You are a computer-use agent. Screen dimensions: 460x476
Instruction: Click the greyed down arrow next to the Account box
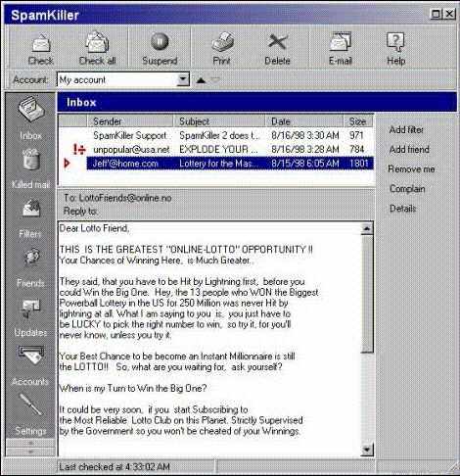(215, 79)
